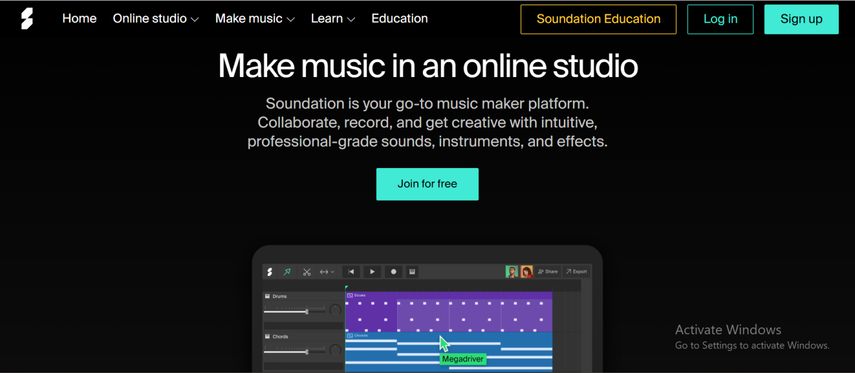
Task: Click the Chords track instrument icon
Action: click(267, 336)
